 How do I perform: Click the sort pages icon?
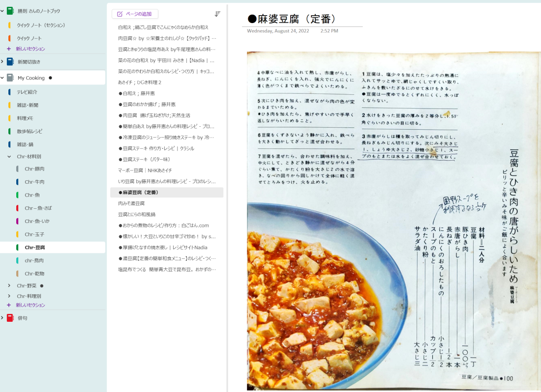[x=217, y=14]
